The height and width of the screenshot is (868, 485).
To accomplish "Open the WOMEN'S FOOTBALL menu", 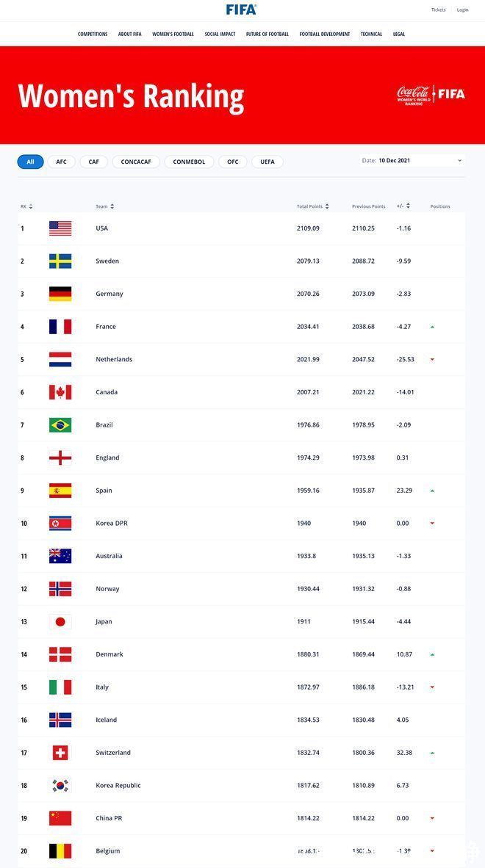I will (172, 34).
